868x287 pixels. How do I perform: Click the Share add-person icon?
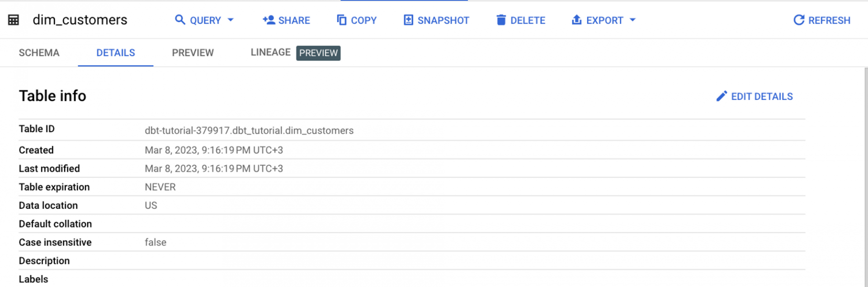269,20
